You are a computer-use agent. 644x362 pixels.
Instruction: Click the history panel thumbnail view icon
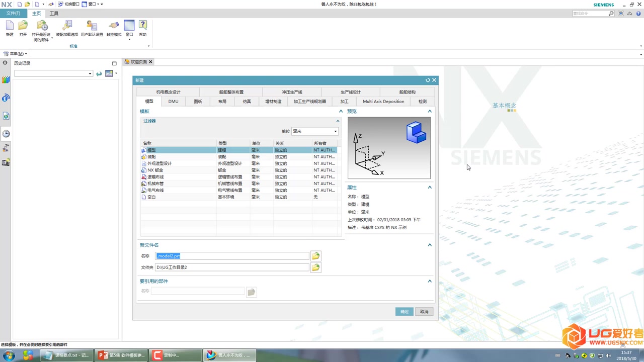[109, 74]
